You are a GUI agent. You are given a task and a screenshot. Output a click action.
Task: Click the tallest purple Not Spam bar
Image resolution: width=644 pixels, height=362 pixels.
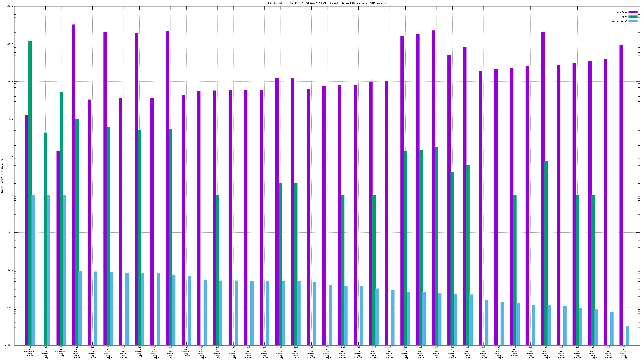pyautogui.click(x=74, y=180)
